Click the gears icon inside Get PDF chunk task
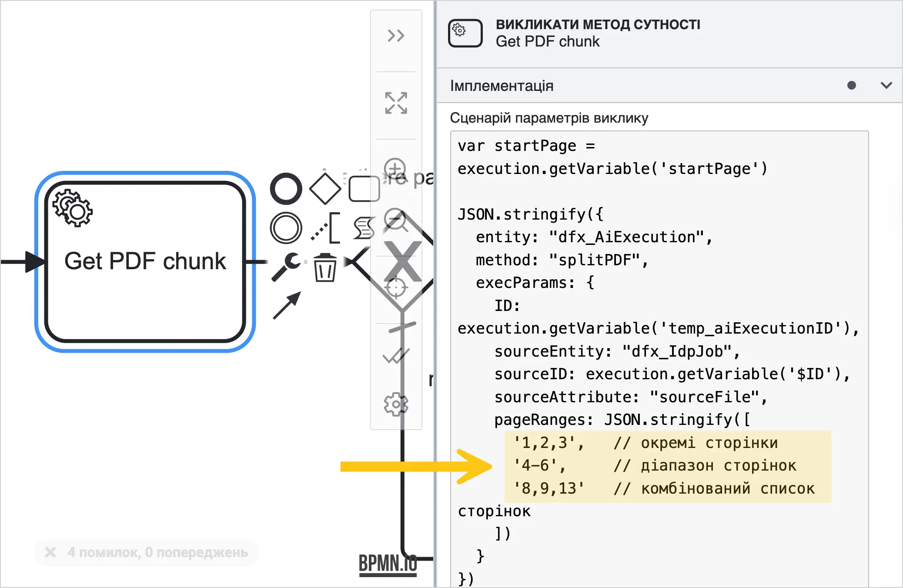Screen dimensions: 903x588 coord(73,208)
